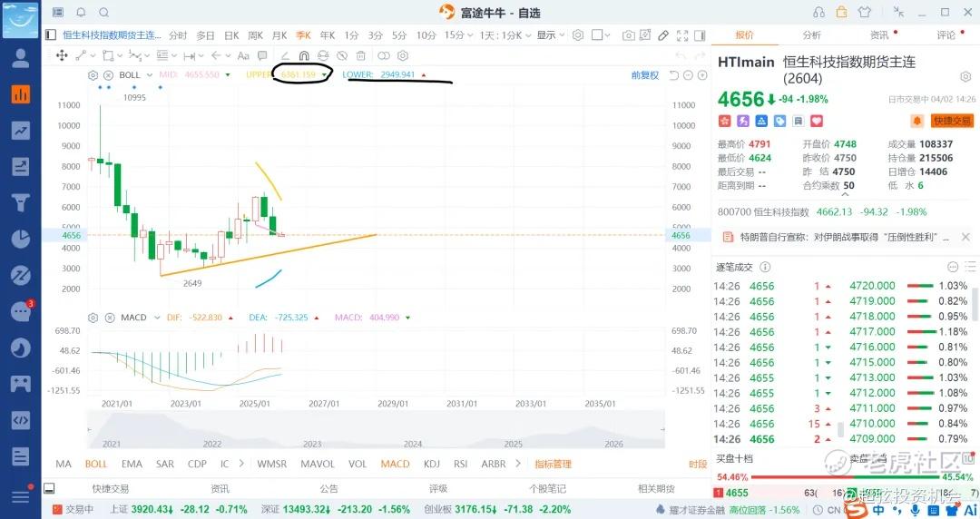This screenshot has height=519, width=980.
Task: Open the search magnifier in title bar
Action: [104, 13]
